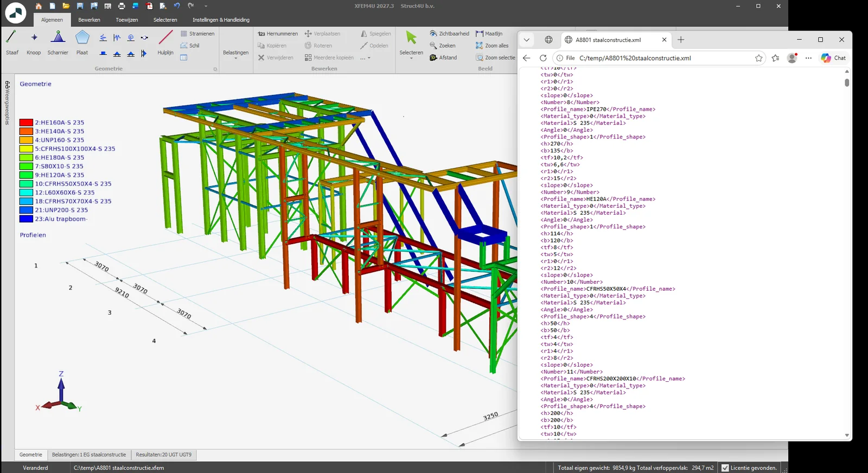Click the browser's vertical scrollbar thumb
Viewport: 868px width, 473px height.
coord(847,82)
